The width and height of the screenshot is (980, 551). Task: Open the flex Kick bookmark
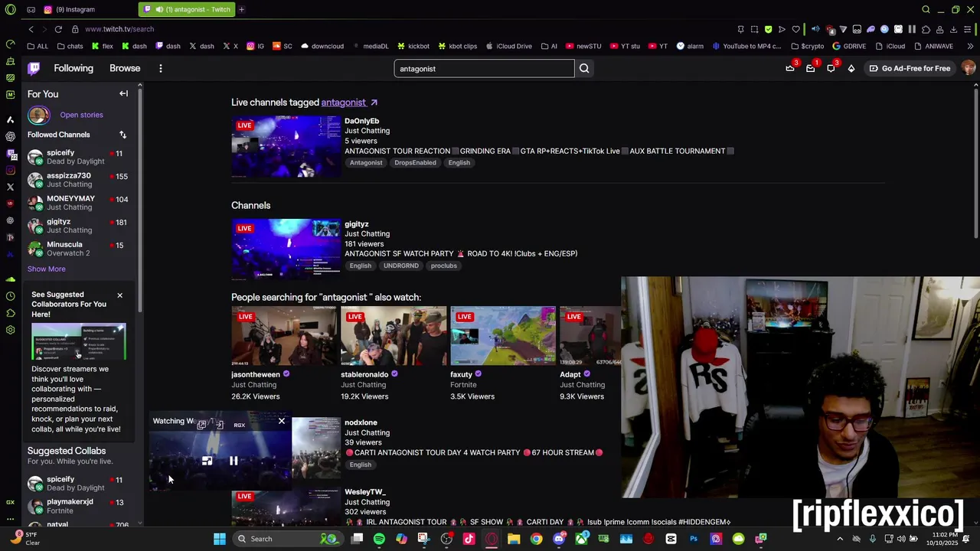(103, 46)
